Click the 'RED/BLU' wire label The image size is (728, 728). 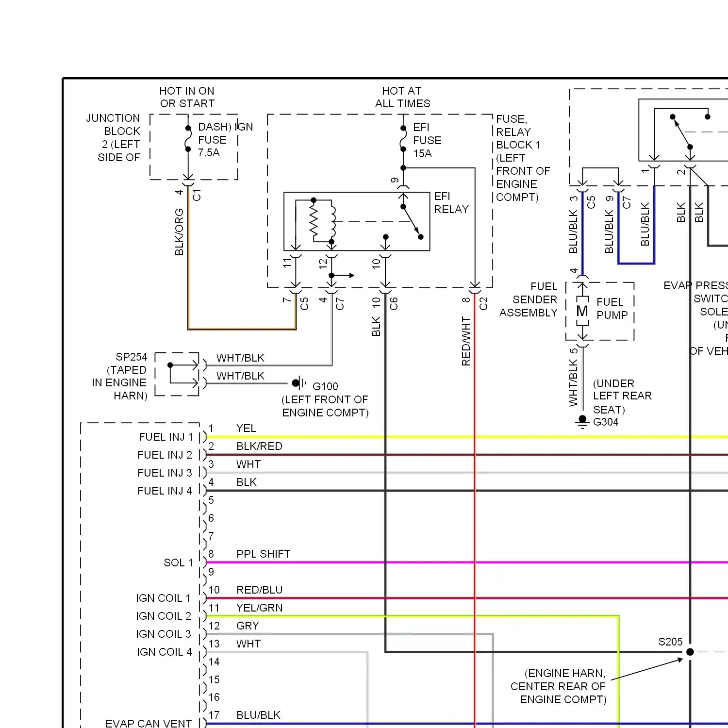260,590
